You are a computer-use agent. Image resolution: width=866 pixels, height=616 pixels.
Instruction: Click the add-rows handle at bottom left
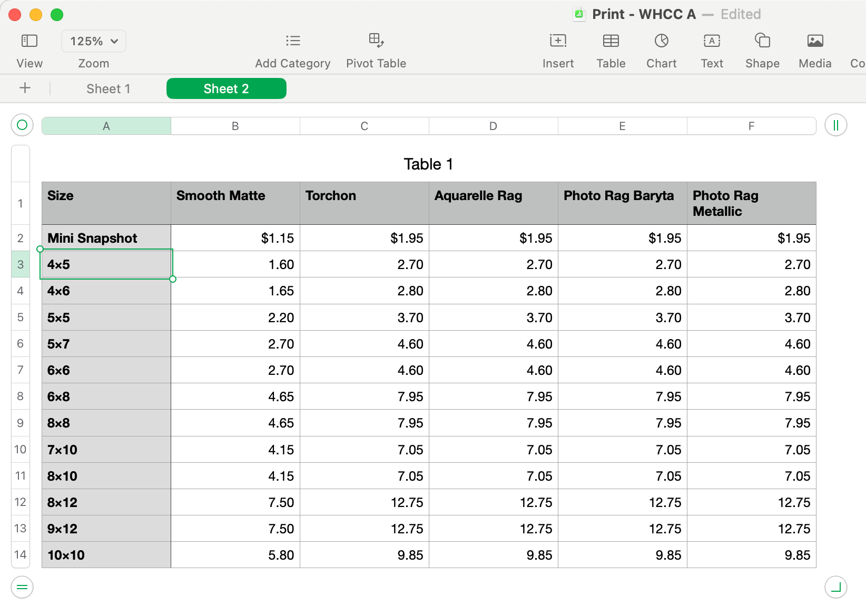(22, 587)
